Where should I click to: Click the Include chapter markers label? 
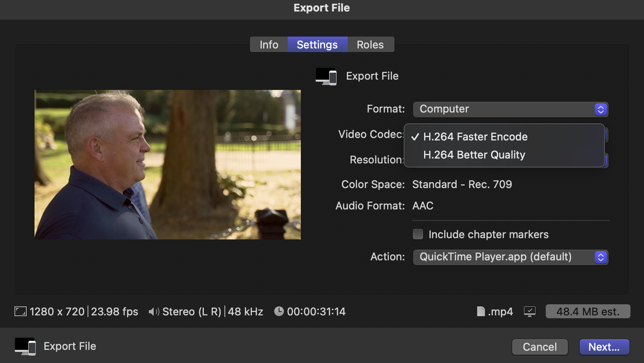(488, 234)
